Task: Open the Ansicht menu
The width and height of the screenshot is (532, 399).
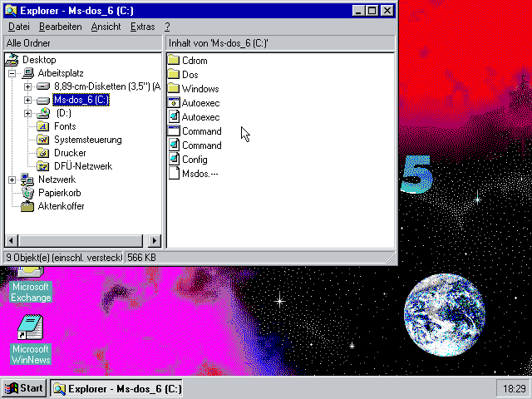Action: [x=106, y=27]
